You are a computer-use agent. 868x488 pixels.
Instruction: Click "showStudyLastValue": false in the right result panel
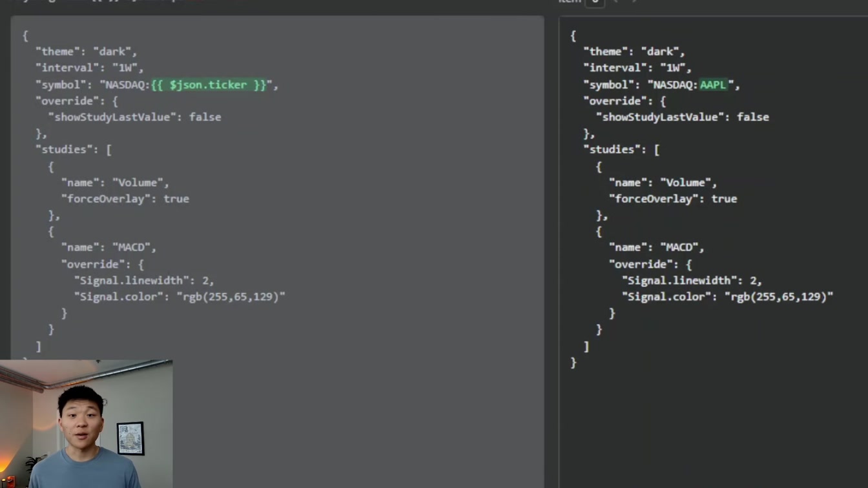[683, 117]
